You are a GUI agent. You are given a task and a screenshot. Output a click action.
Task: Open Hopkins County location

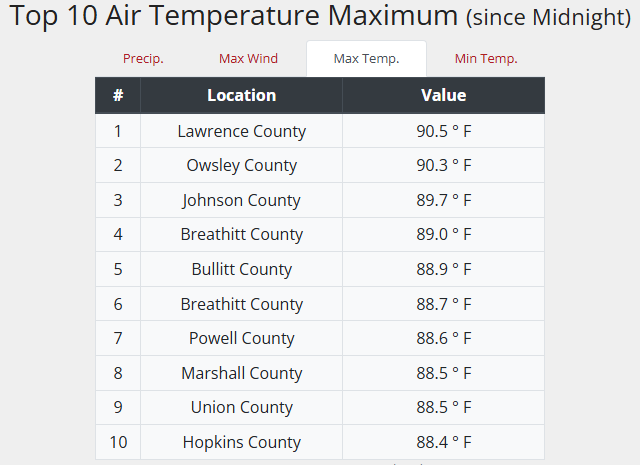[x=241, y=442]
